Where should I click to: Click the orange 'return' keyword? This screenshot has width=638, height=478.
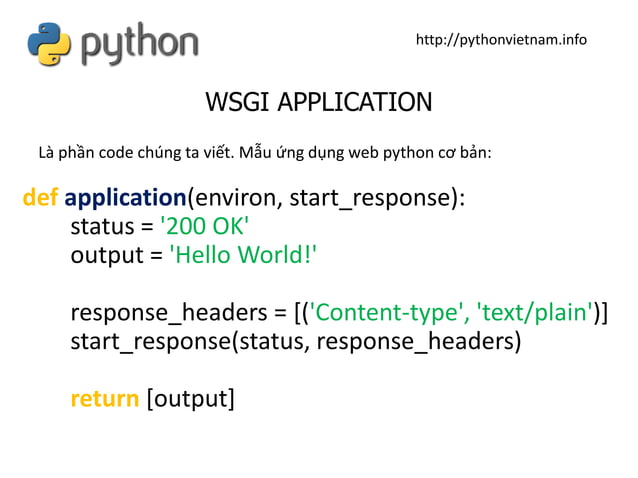point(105,399)
